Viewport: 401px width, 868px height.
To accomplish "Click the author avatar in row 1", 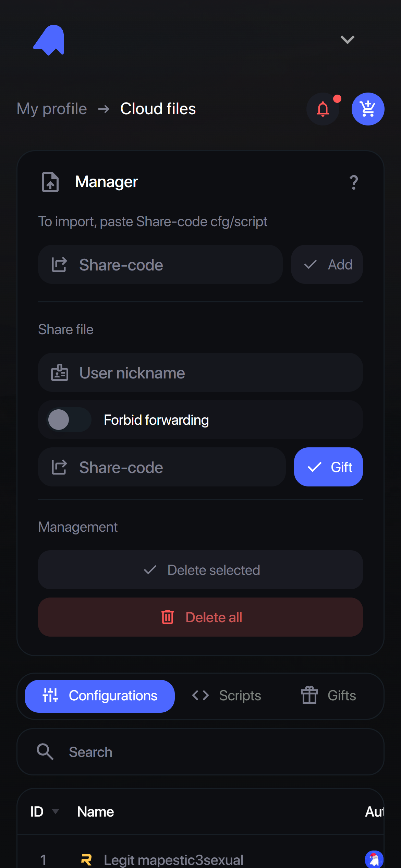I will click(374, 859).
